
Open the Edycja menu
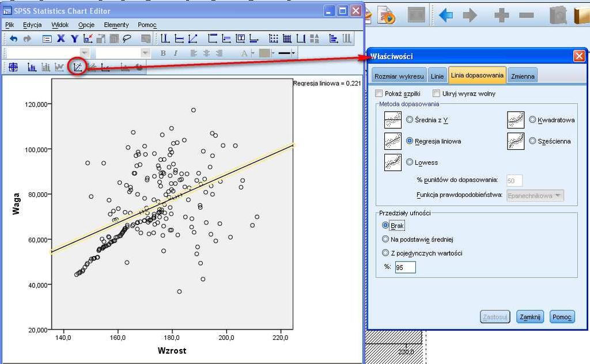(32, 25)
